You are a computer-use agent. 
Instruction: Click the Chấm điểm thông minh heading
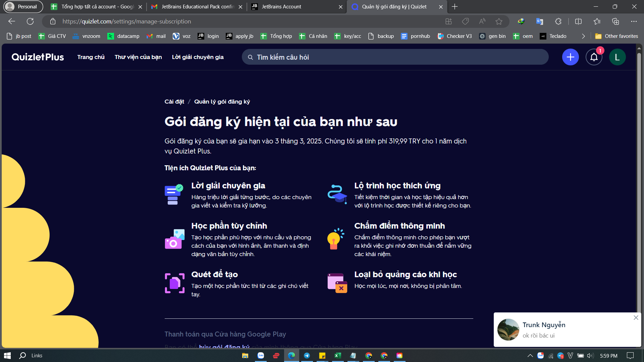399,226
